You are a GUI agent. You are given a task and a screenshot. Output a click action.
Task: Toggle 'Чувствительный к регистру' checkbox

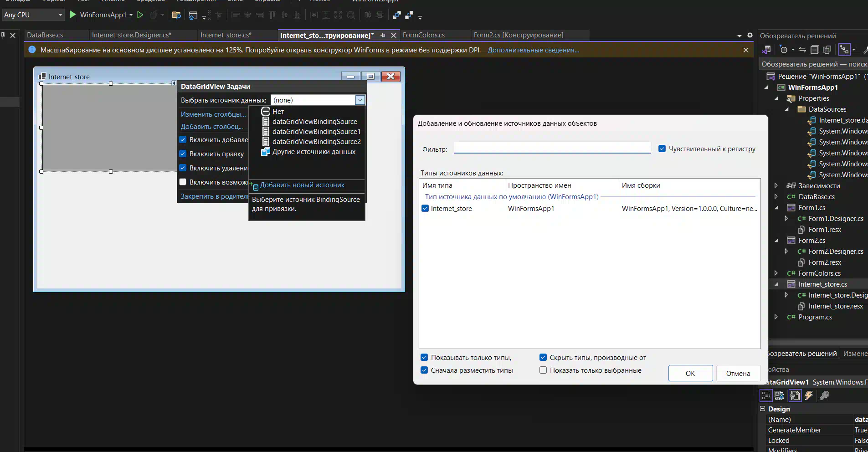pyautogui.click(x=662, y=149)
